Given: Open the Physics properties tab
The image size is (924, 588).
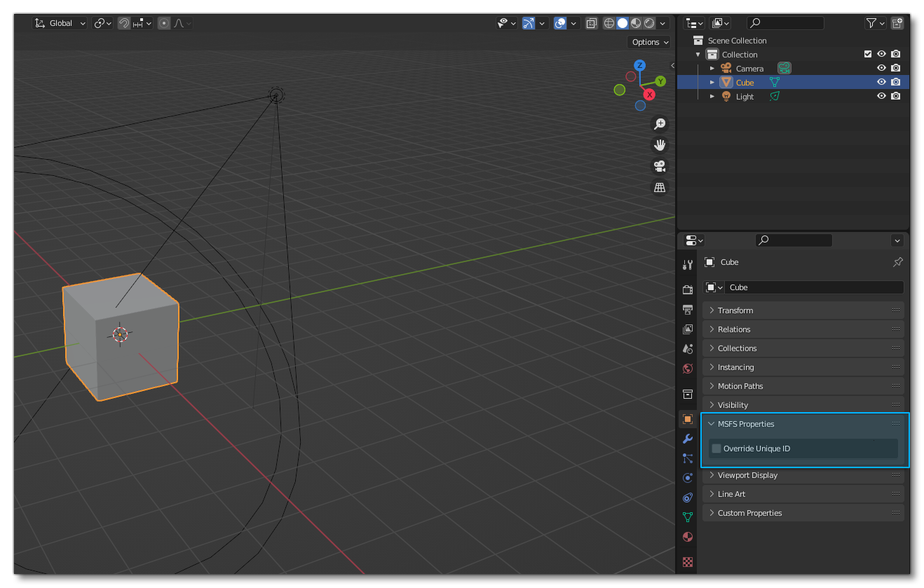Looking at the screenshot, I should [688, 478].
